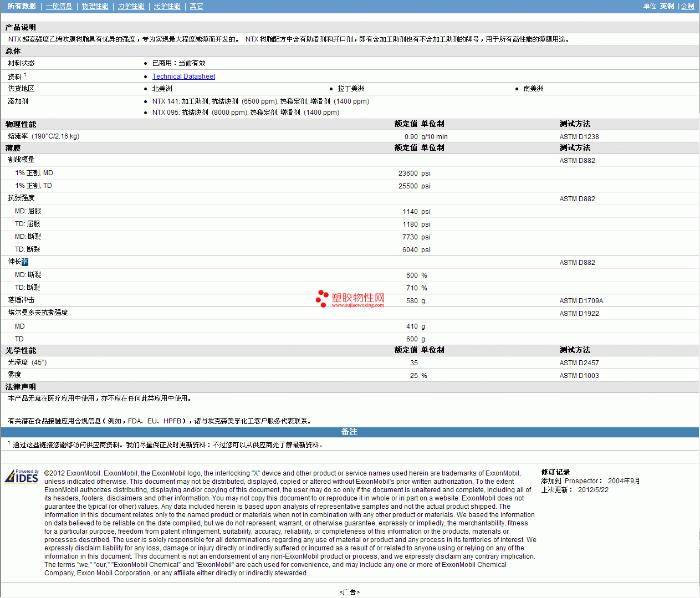The width and height of the screenshot is (700, 598).
Task: Switch to 力学性能 tab
Action: [x=131, y=6]
